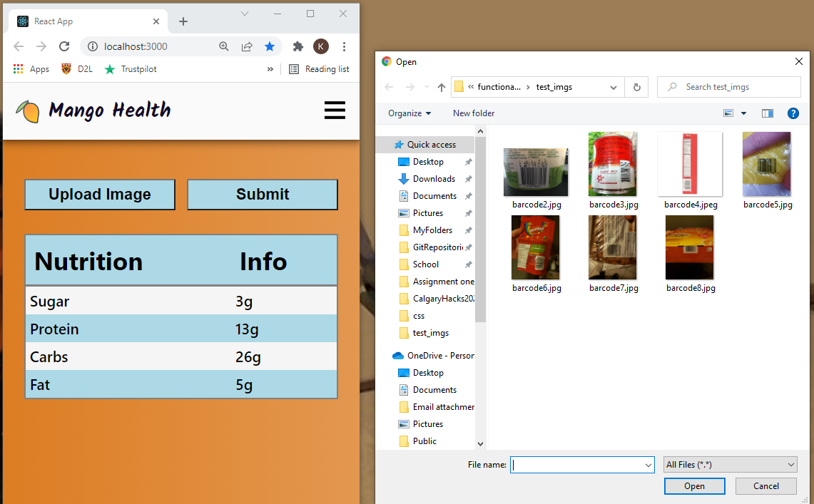Open a new Chrome tab
The image size is (814, 504).
pyautogui.click(x=183, y=21)
